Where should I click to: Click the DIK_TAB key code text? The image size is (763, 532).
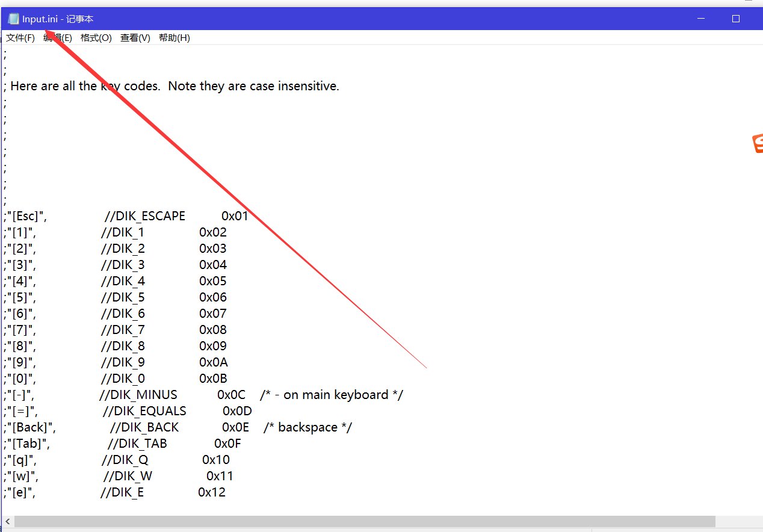coord(137,444)
